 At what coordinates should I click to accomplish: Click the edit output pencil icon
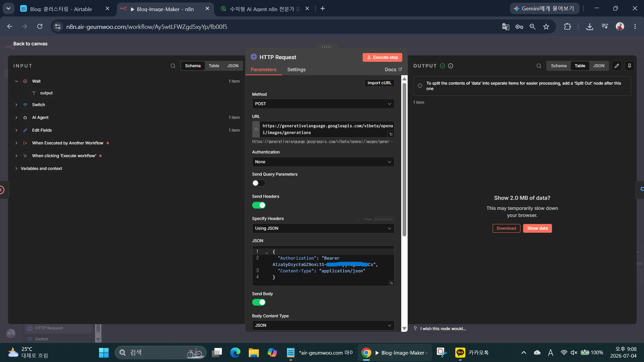tap(617, 66)
